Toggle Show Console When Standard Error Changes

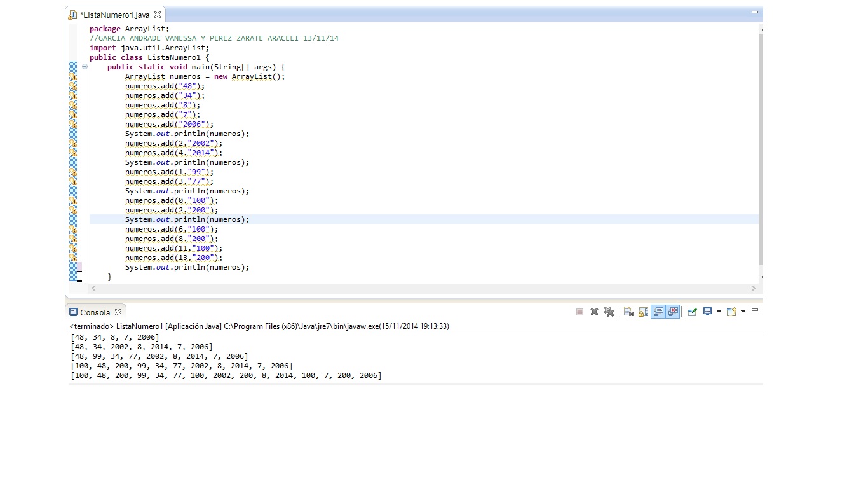point(673,312)
